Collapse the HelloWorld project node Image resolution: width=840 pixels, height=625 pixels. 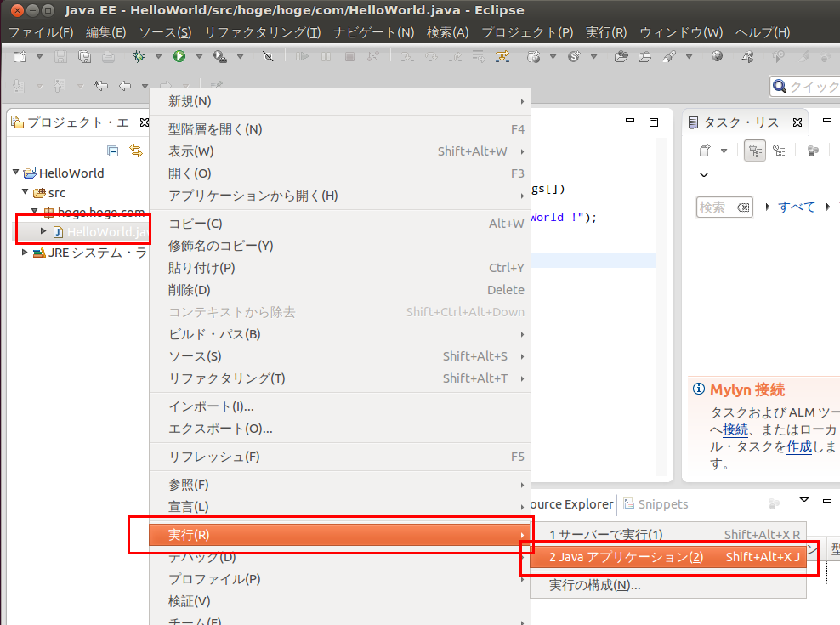(x=16, y=172)
